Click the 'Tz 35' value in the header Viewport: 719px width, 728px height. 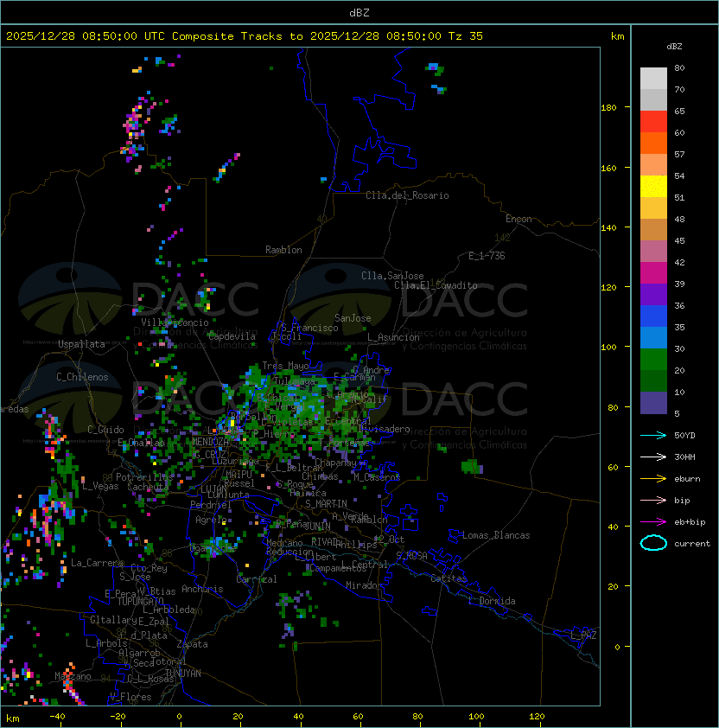point(466,36)
